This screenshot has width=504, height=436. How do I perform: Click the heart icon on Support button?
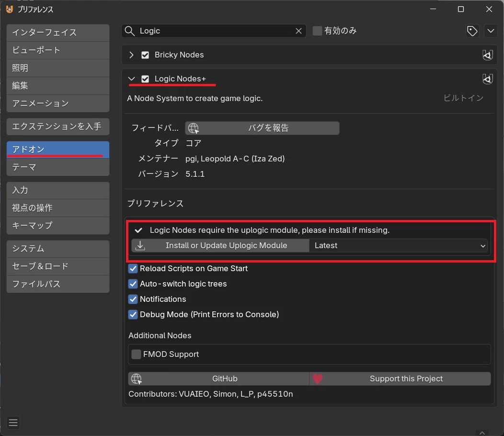[317, 379]
